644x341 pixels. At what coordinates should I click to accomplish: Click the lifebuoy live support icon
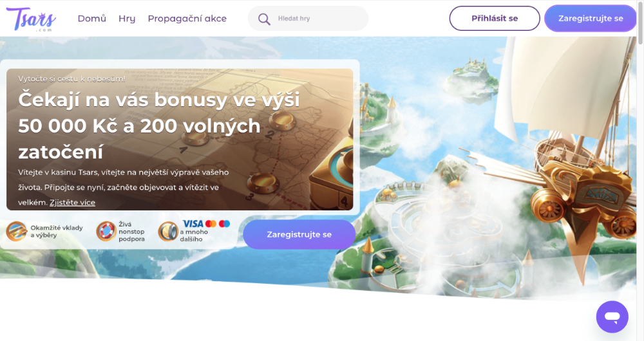tap(106, 232)
